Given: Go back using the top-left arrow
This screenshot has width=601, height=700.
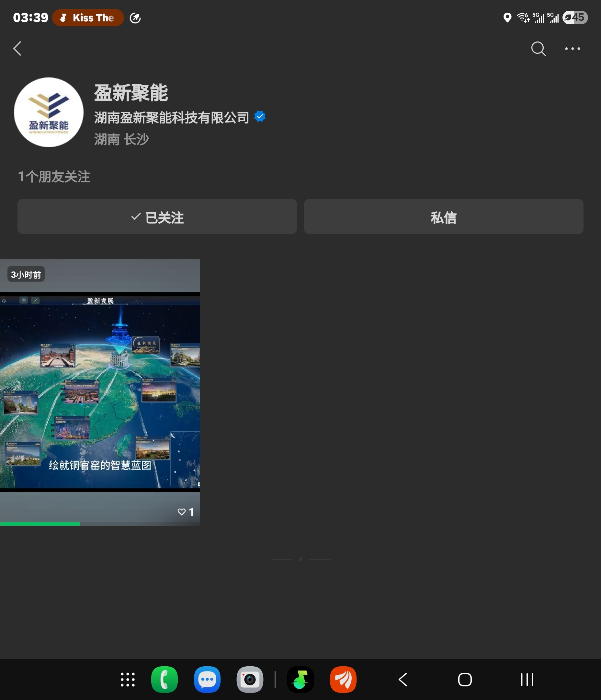Looking at the screenshot, I should click(17, 49).
